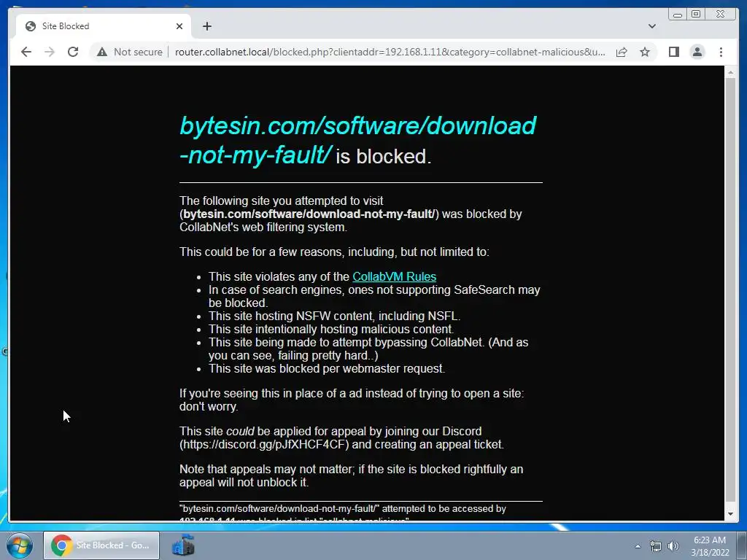Click the Discord invite URL text
This screenshot has width=747, height=560.
click(264, 444)
